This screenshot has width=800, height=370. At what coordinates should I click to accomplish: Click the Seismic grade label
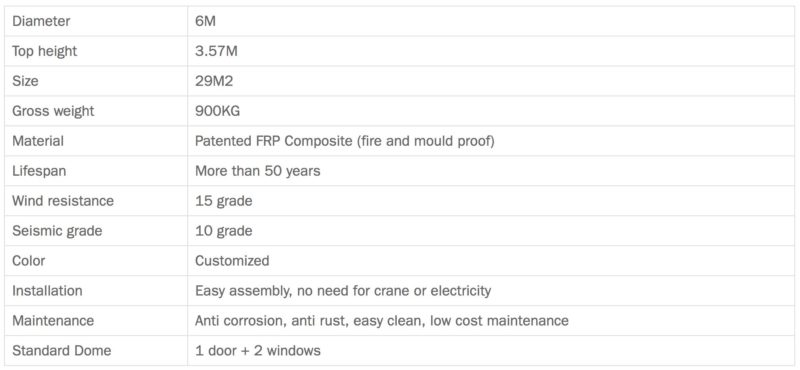coord(57,231)
